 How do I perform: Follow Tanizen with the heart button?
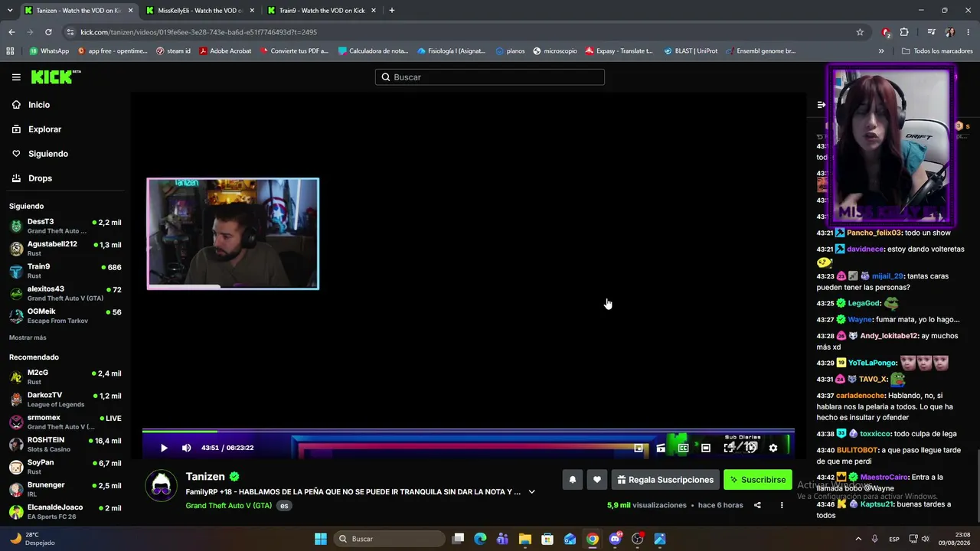point(597,480)
